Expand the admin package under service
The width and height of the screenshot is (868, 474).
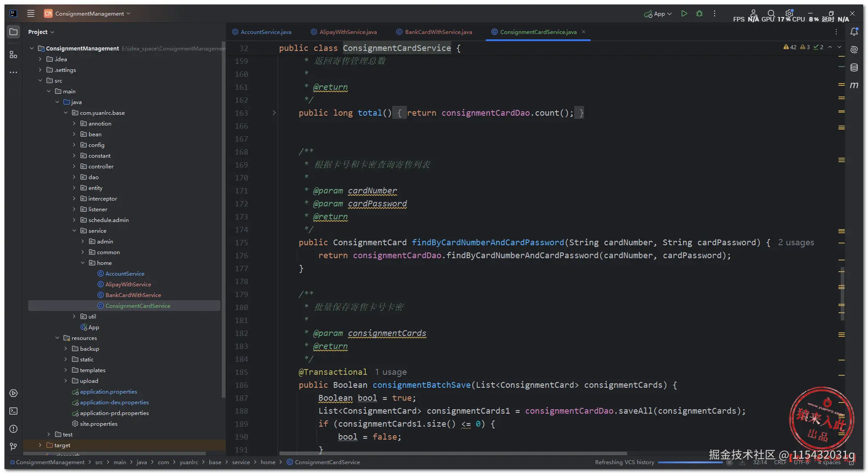[83, 241]
